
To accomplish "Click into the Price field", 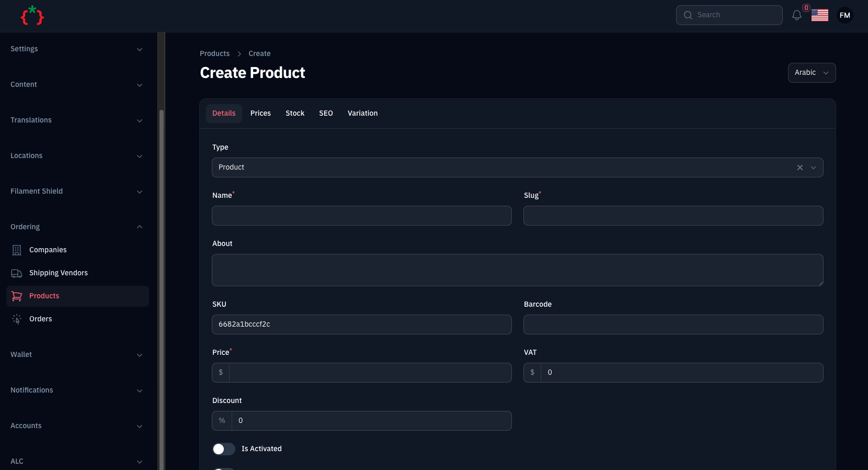I will tap(370, 373).
